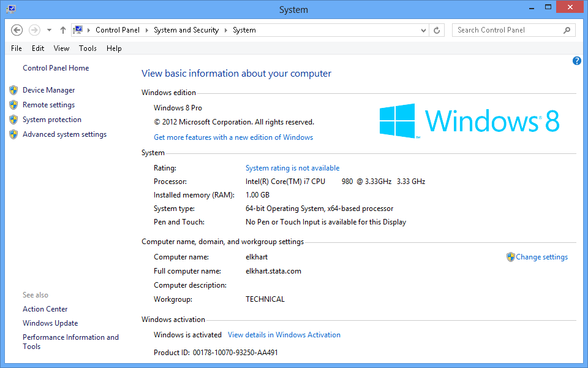Click shield icon beside Advanced system settings

pos(13,134)
